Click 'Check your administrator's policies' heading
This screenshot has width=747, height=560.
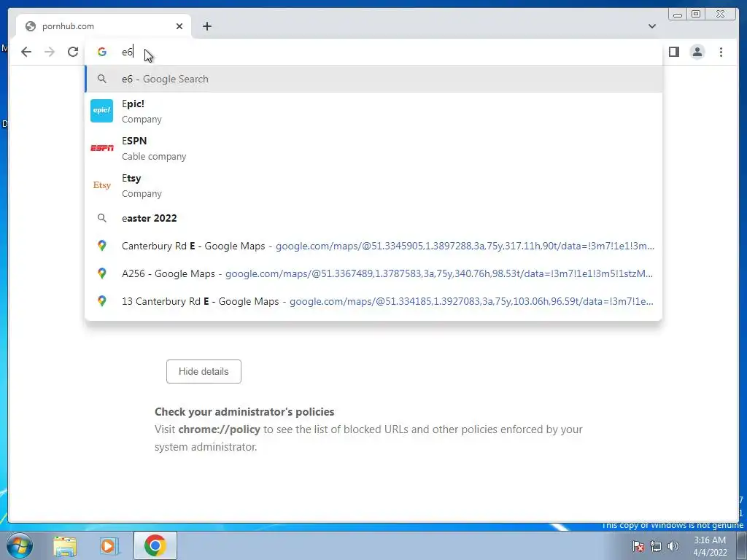[x=244, y=412]
